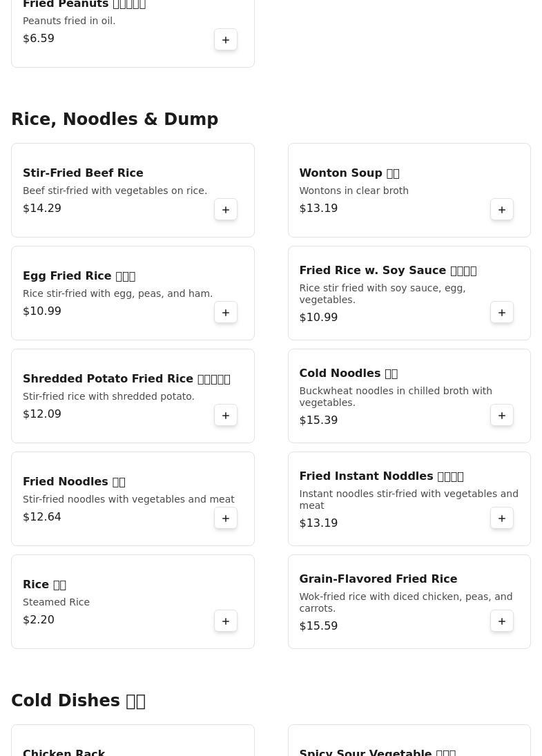542x756 pixels.
Task: Click the Rice, Noodles & Dump heading
Action: [x=115, y=119]
